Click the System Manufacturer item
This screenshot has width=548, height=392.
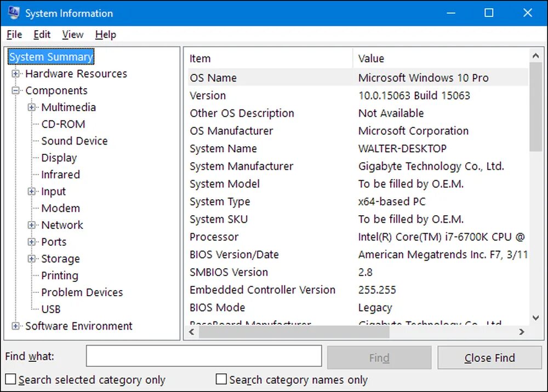click(x=242, y=166)
